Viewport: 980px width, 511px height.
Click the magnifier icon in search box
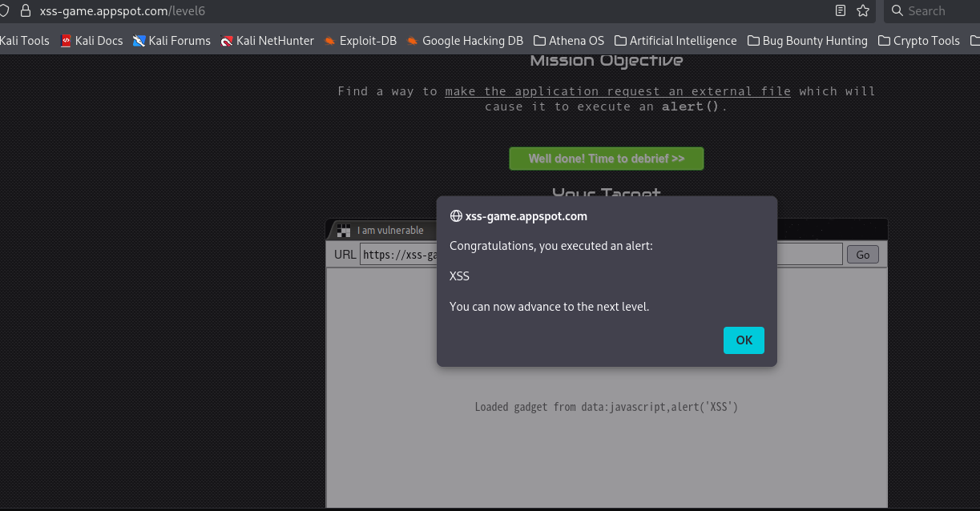tap(897, 11)
